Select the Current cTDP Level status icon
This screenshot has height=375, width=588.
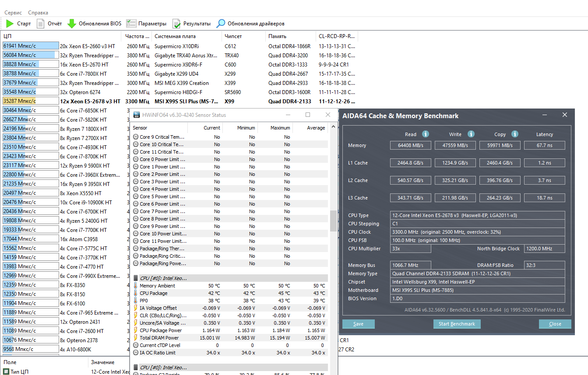pos(136,345)
